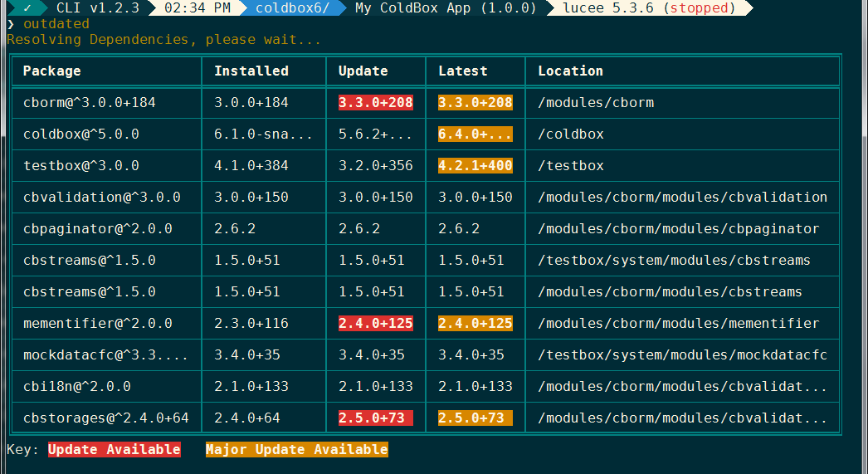This screenshot has height=474, width=868.
Task: Click the My ColdBox App (1.0.0) segment
Action: pos(424,8)
